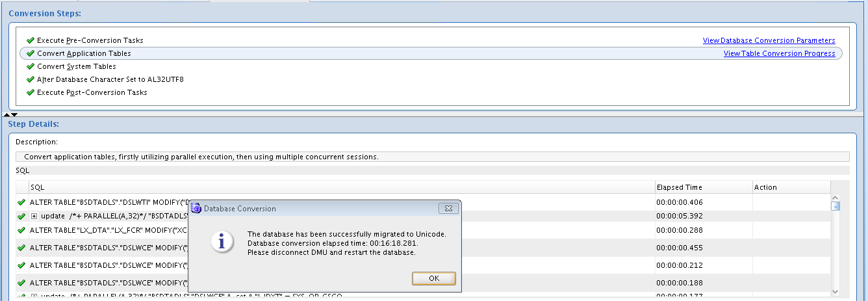Click the Elapsed Time column header
Viewport: 868px width, 301px height.
(679, 187)
